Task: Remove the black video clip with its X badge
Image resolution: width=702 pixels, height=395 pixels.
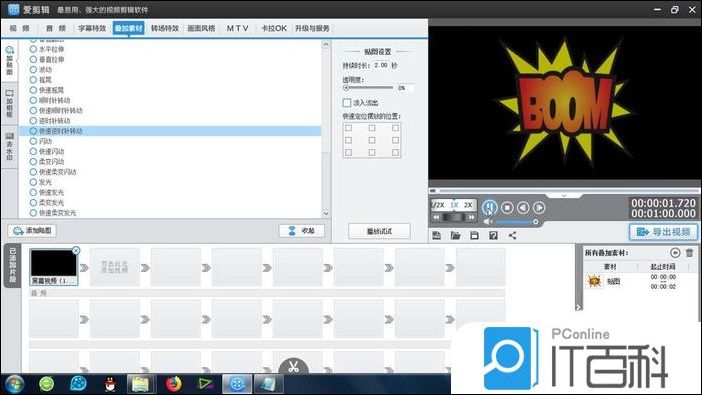Action: pyautogui.click(x=76, y=250)
